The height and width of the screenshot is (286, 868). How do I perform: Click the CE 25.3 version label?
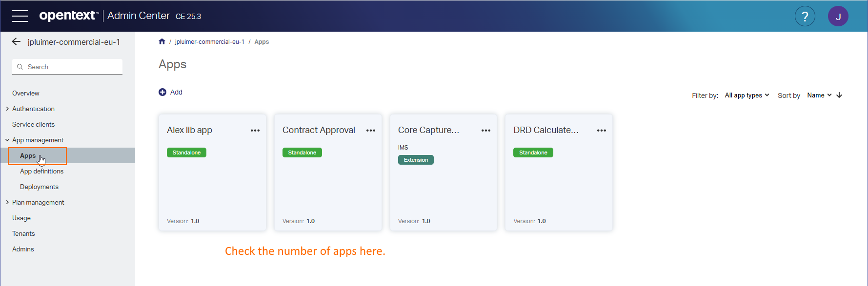click(x=188, y=17)
